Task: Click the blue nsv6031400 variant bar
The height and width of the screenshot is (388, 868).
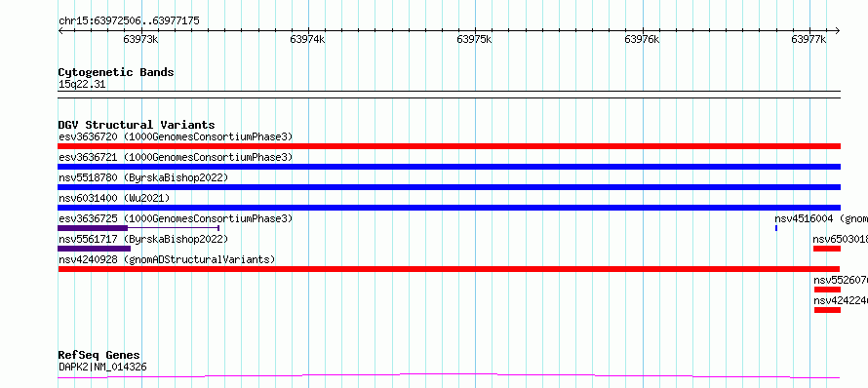Action: (x=449, y=208)
